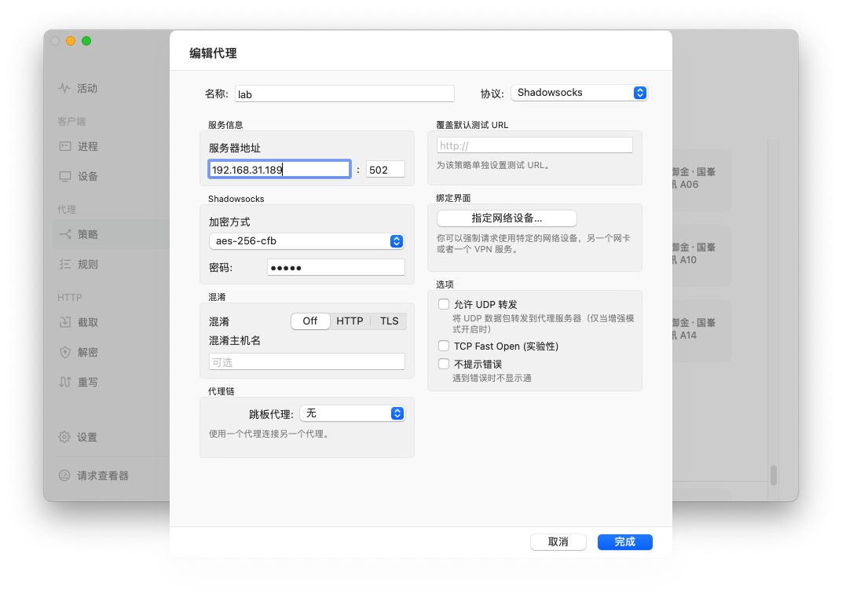Screen dimensions: 842x616
Task: Open the 加密方式 encryption dropdown
Action: pos(306,241)
